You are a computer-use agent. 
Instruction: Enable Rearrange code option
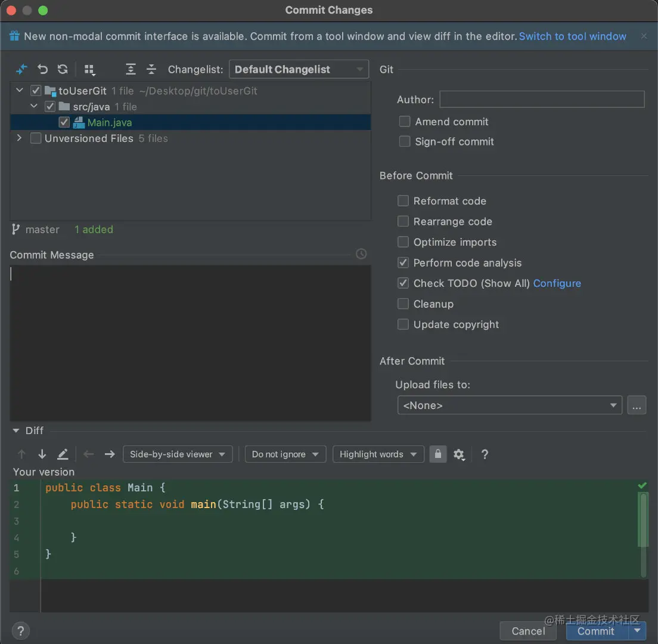coord(403,221)
